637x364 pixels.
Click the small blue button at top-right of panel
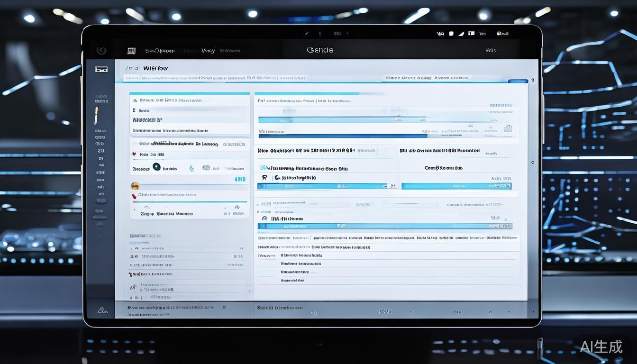517,81
